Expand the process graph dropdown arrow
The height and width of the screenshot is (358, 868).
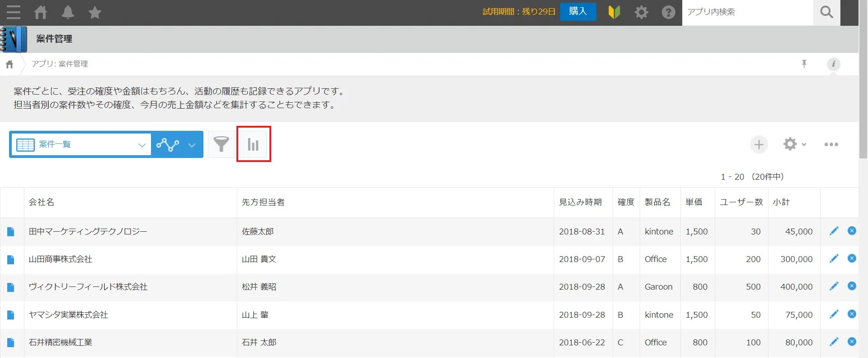click(x=192, y=145)
